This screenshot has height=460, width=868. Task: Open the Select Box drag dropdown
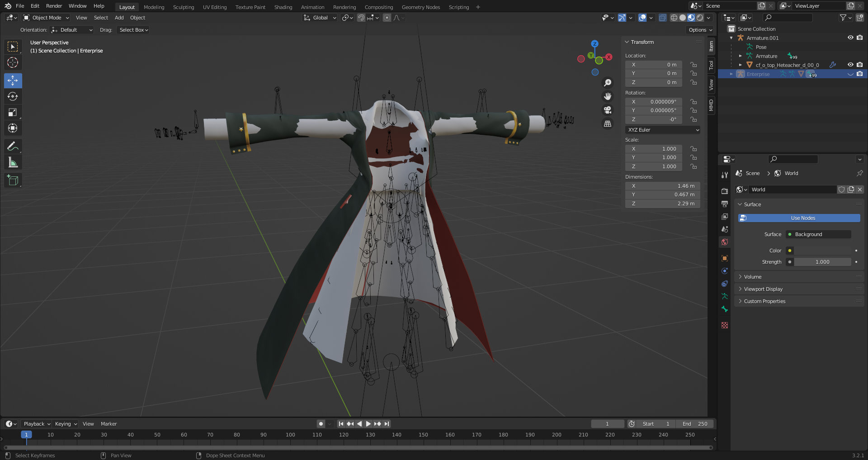coord(133,30)
